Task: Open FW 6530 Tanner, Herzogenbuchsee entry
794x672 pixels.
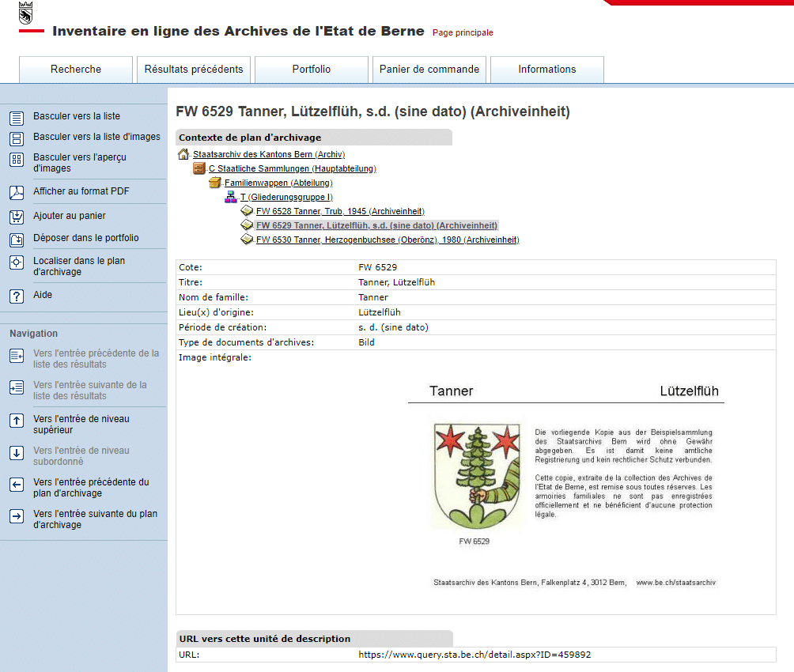Action: 388,240
